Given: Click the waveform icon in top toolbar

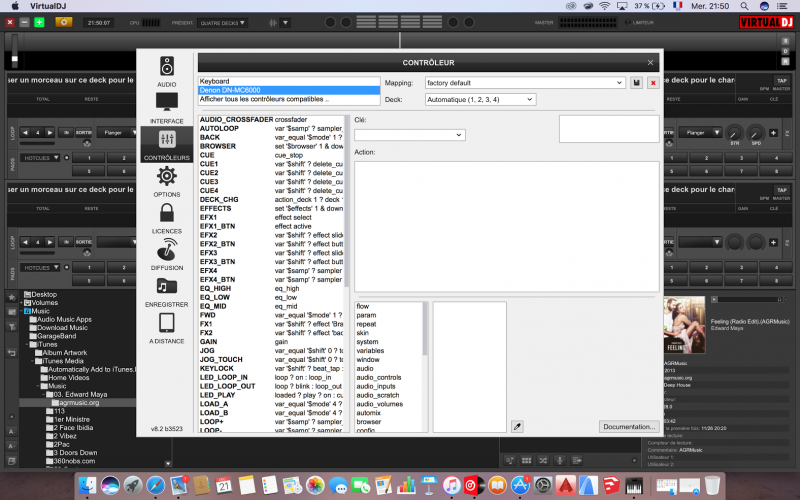Looking at the screenshot, I should point(273,22).
